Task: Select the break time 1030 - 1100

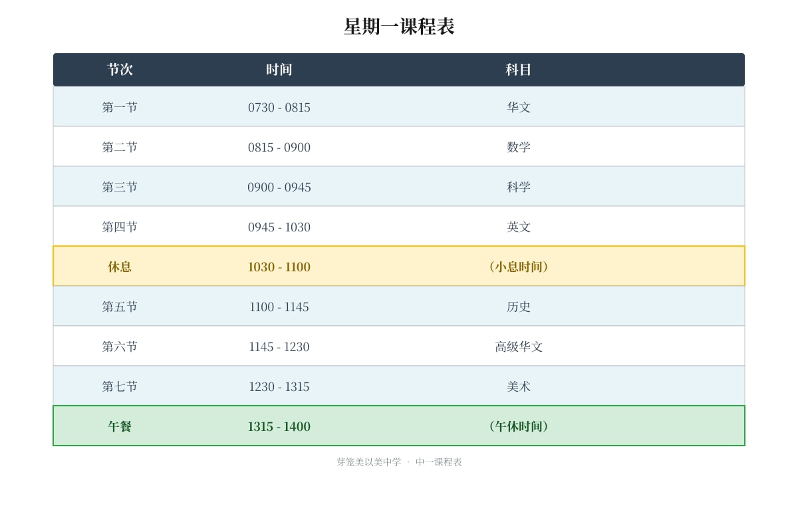Action: click(279, 267)
